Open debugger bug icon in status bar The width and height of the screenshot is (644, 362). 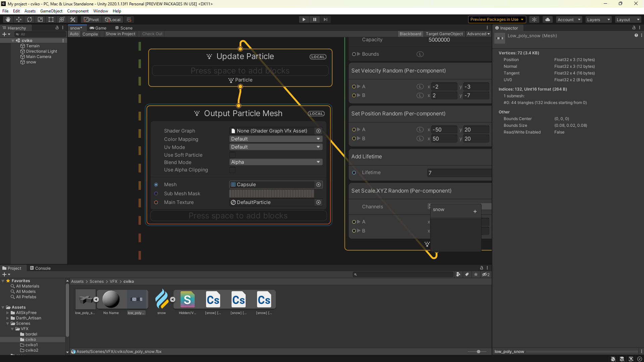[x=613, y=359]
